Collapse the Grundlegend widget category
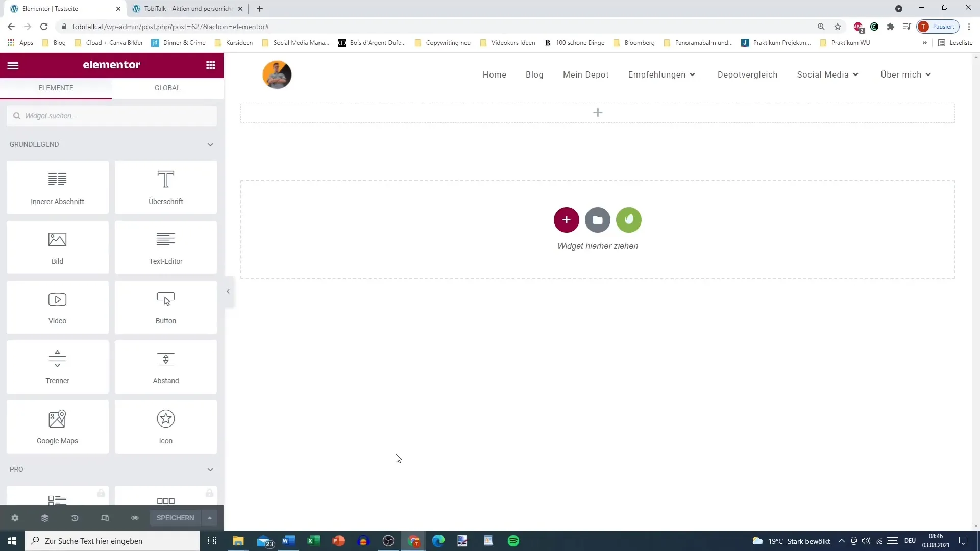The image size is (980, 551). point(210,145)
